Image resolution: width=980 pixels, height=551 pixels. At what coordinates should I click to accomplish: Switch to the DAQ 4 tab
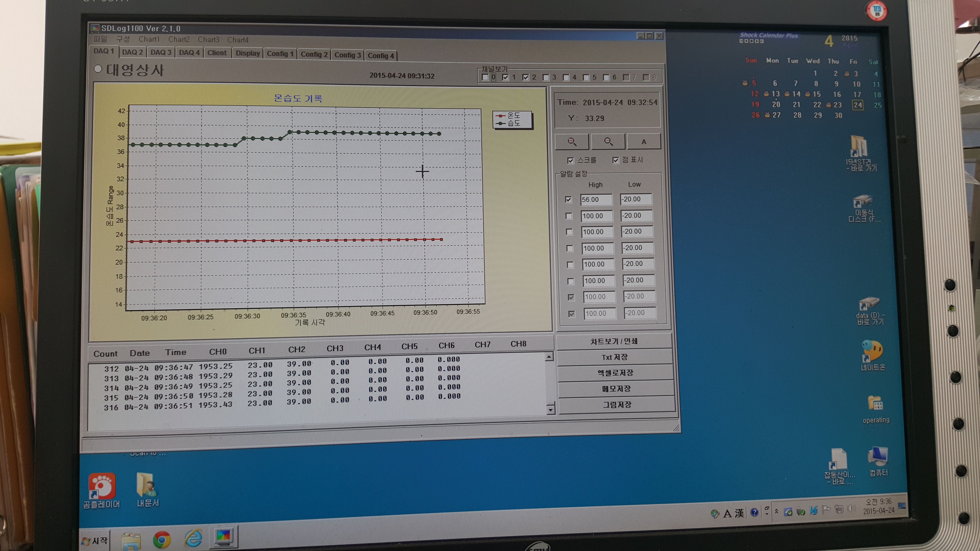[189, 53]
